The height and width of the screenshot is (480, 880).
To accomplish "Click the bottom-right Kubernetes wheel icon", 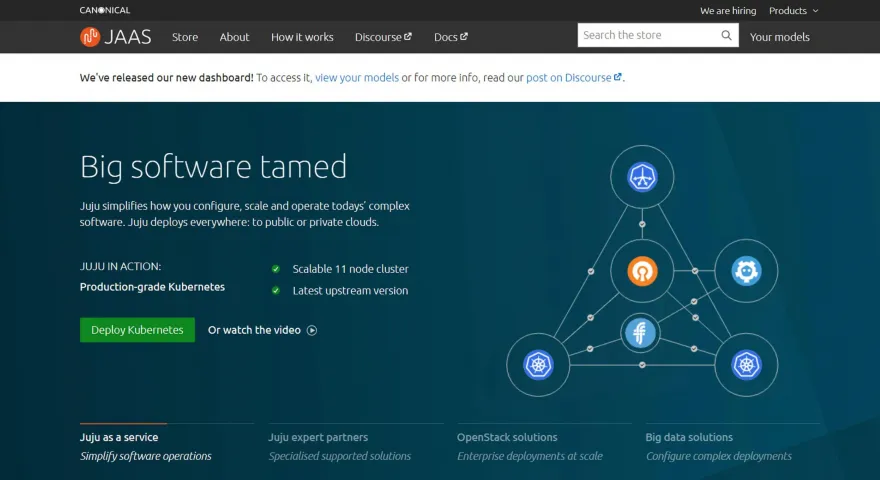I will 746,365.
